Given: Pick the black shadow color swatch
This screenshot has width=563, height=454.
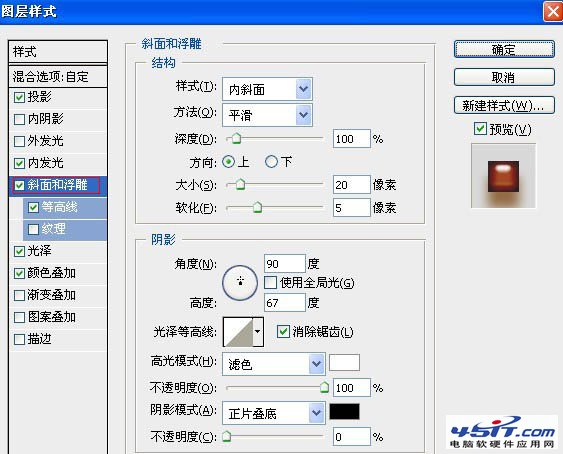Looking at the screenshot, I should [x=344, y=412].
